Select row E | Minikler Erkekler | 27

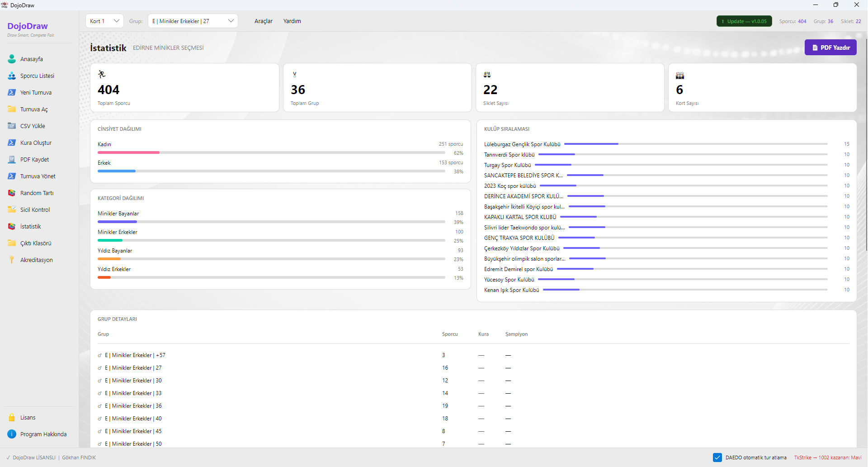click(x=473, y=368)
